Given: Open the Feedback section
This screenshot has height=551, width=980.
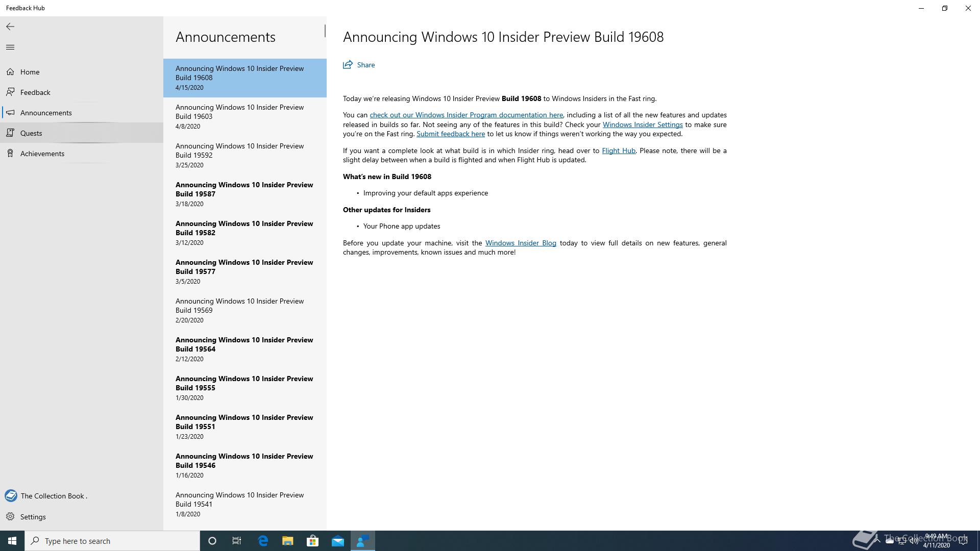Looking at the screenshot, I should pos(82,92).
